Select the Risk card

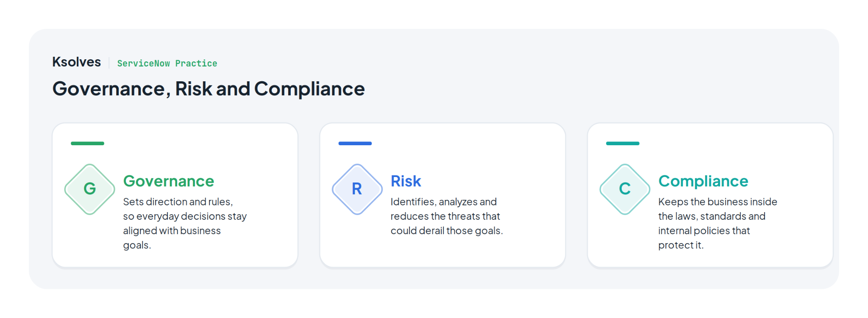pyautogui.click(x=442, y=195)
